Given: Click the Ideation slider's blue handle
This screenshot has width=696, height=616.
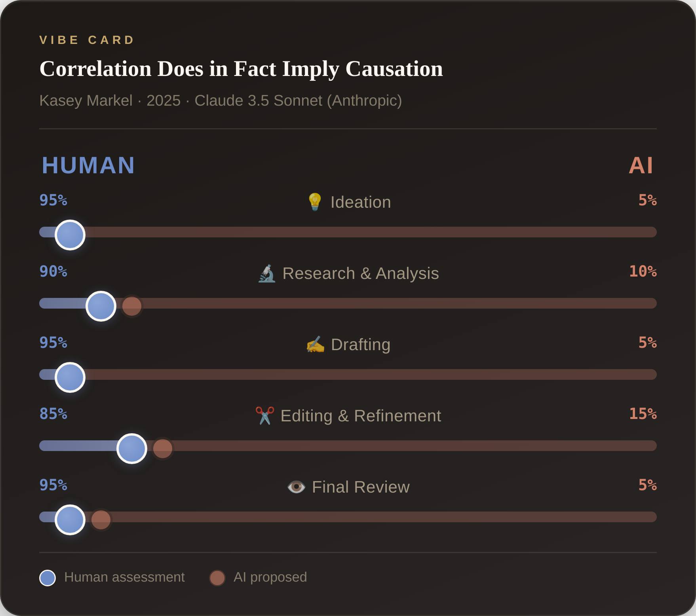Looking at the screenshot, I should [x=70, y=235].
